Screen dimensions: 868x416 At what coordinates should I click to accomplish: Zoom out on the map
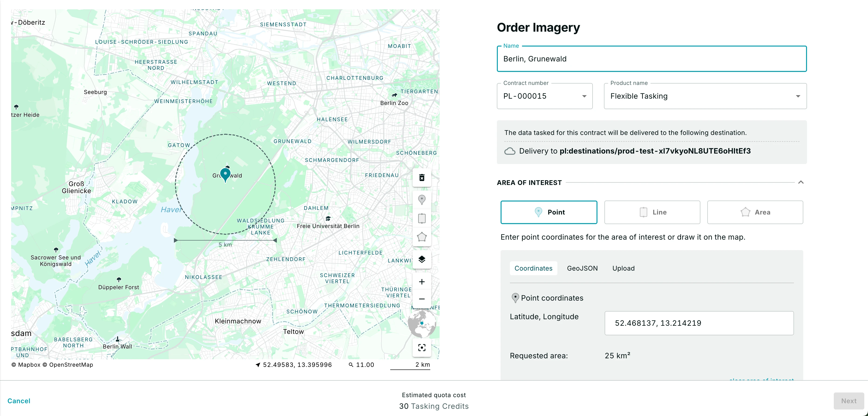pos(422,299)
